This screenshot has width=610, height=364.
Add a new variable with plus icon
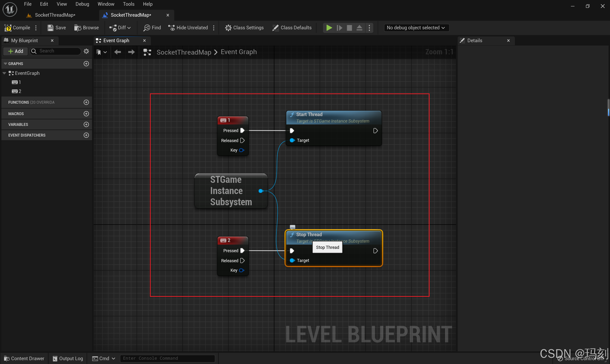point(86,124)
